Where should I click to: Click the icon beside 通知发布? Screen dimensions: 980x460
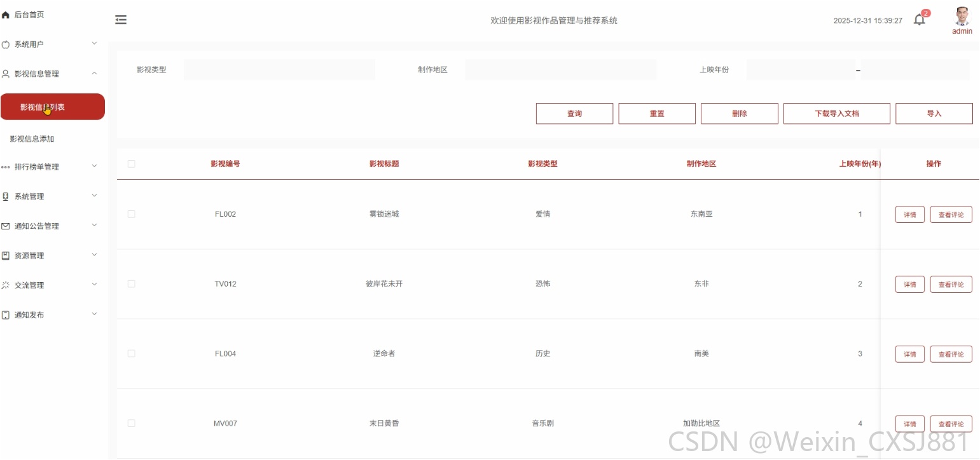click(x=6, y=315)
